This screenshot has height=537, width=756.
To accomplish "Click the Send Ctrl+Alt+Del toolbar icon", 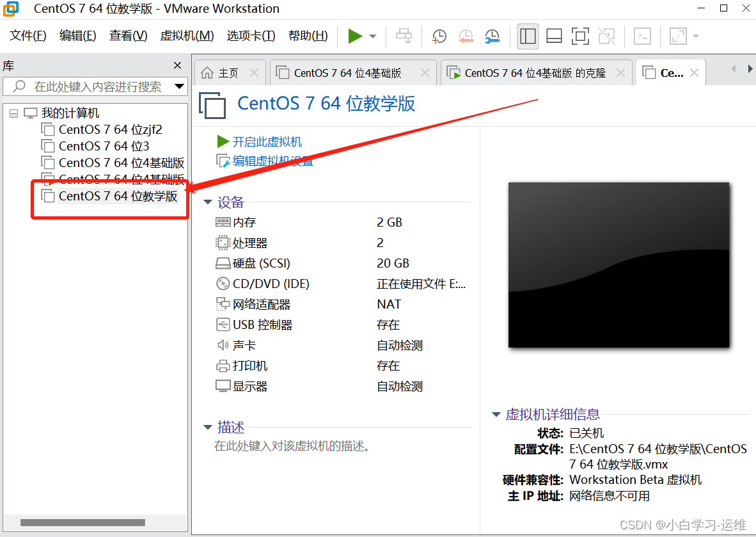I will pos(404,36).
